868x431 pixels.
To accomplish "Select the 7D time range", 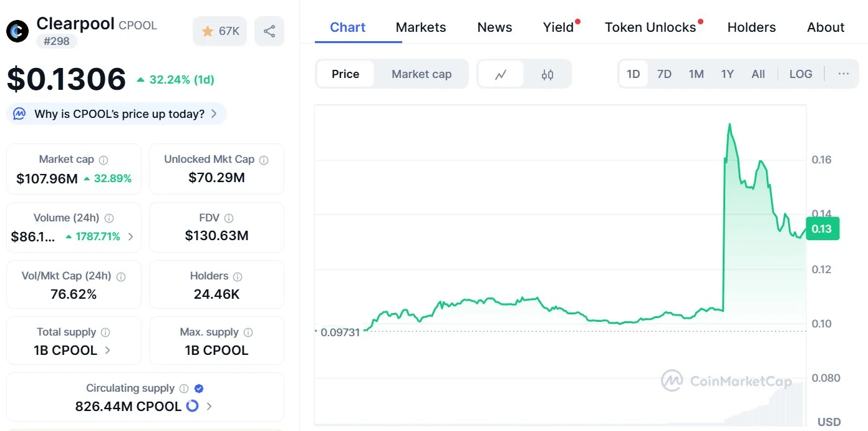I will [x=664, y=74].
